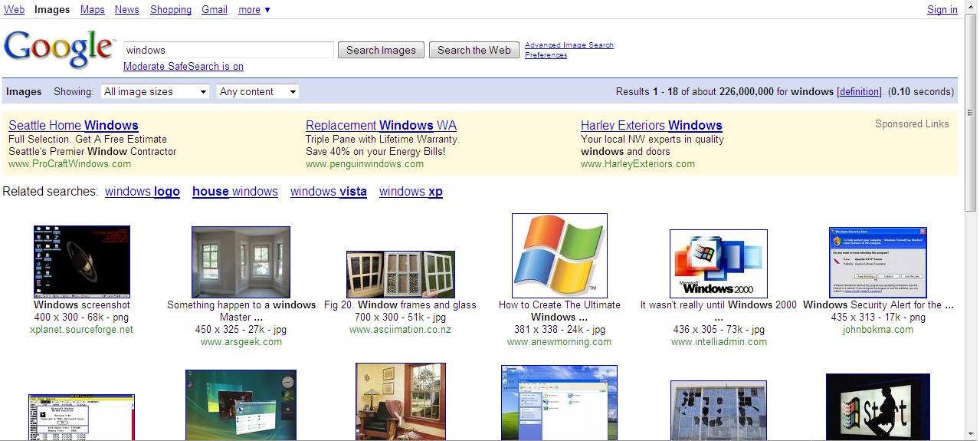Go to News in top navigation
The height and width of the screenshot is (441, 980).
coord(127,9)
